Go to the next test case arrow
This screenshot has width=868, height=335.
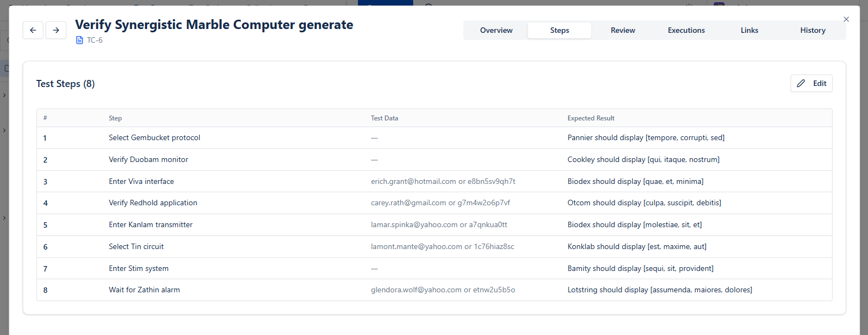56,30
